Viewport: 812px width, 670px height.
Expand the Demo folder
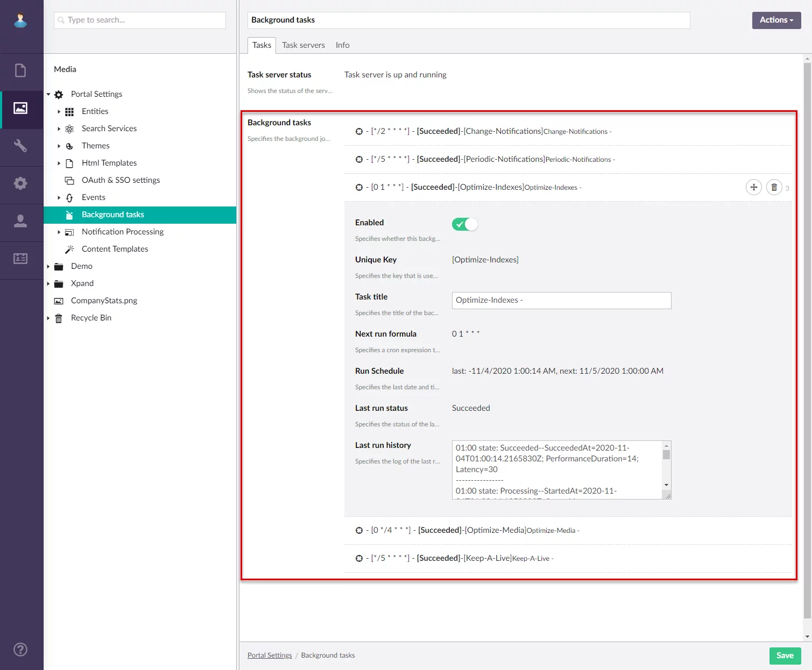(x=48, y=267)
